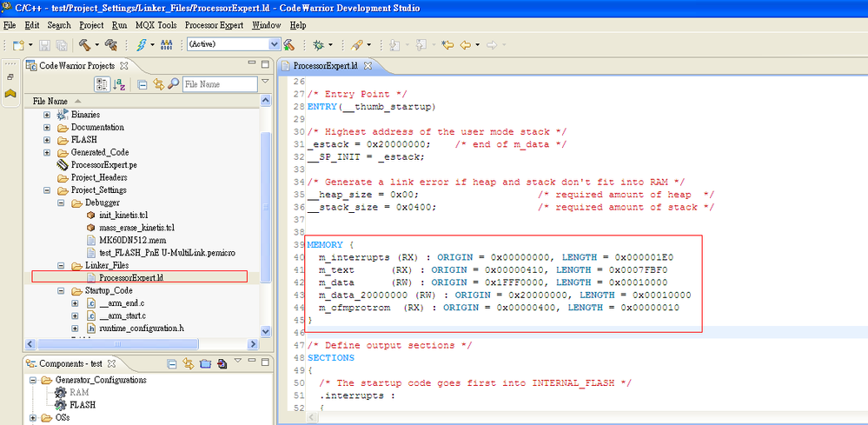Open the Debug dropdown arrow
Screen dimensions: 868x425
330,45
